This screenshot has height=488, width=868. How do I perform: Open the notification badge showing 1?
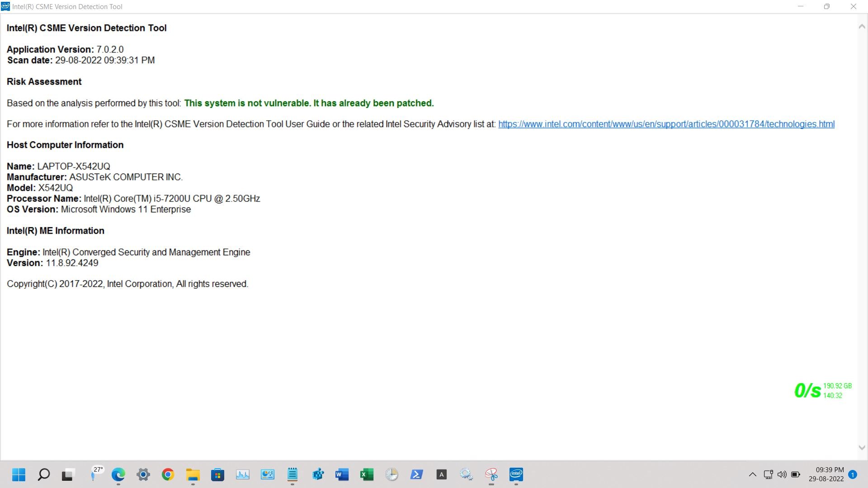pyautogui.click(x=853, y=474)
